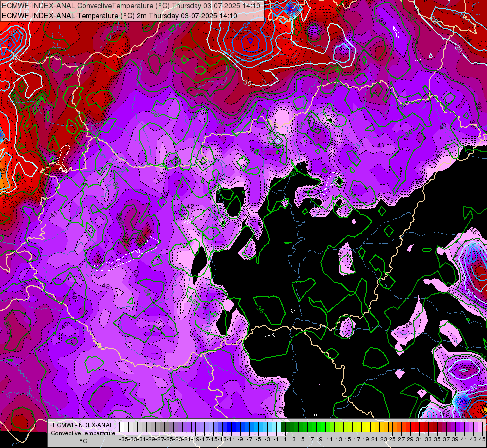Select the legend value 17
487x448 pixels.
(x=357, y=440)
